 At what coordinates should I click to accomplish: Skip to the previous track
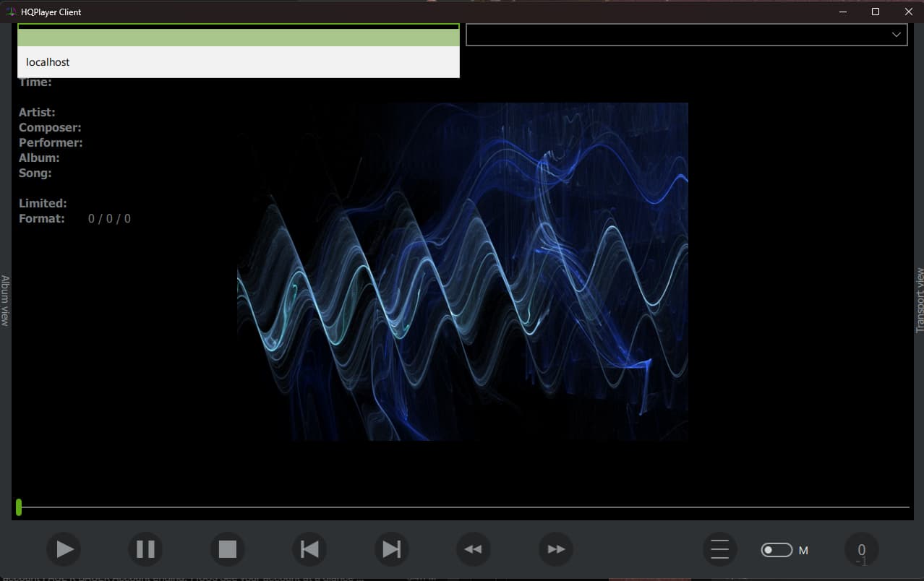[309, 550]
